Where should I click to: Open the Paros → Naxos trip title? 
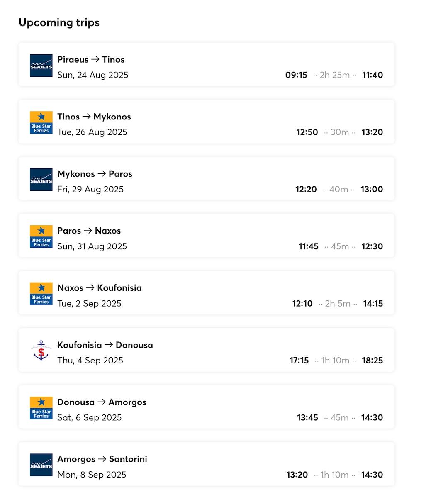(x=89, y=231)
